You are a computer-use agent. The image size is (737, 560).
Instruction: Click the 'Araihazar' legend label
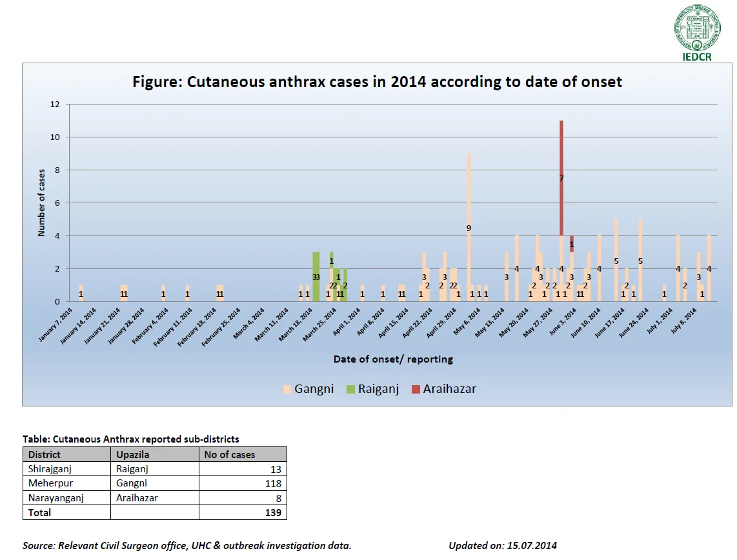449,389
